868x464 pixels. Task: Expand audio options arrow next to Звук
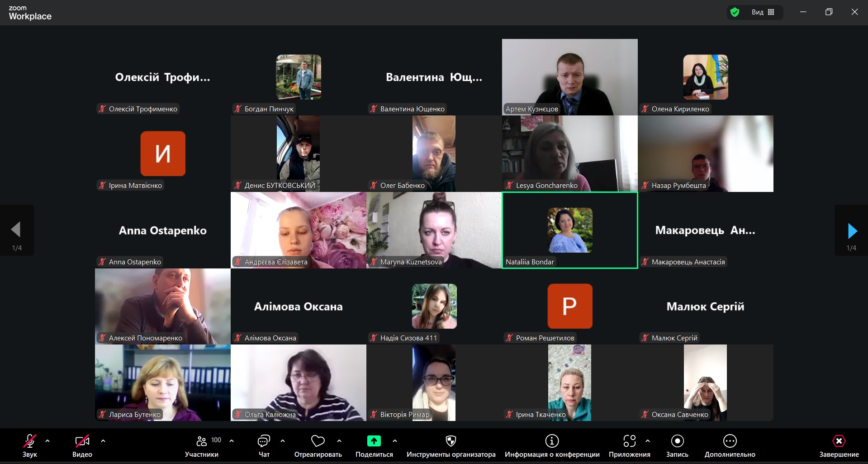[x=47, y=440]
